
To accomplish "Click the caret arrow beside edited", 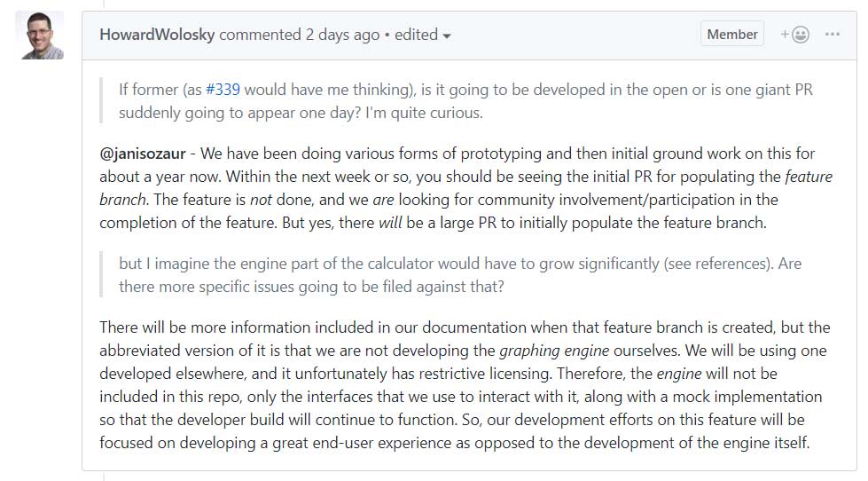I will [x=447, y=36].
